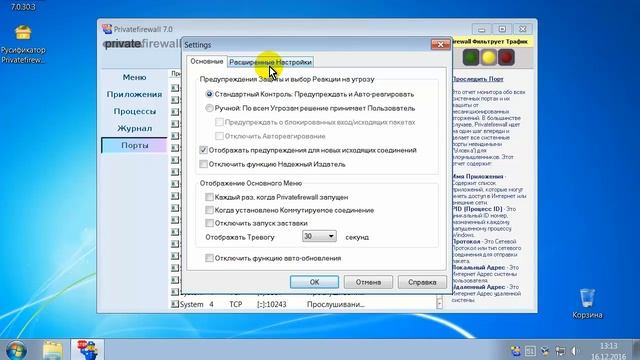Click the Windows Start button
This screenshot has width=640, height=360.
click(16, 351)
